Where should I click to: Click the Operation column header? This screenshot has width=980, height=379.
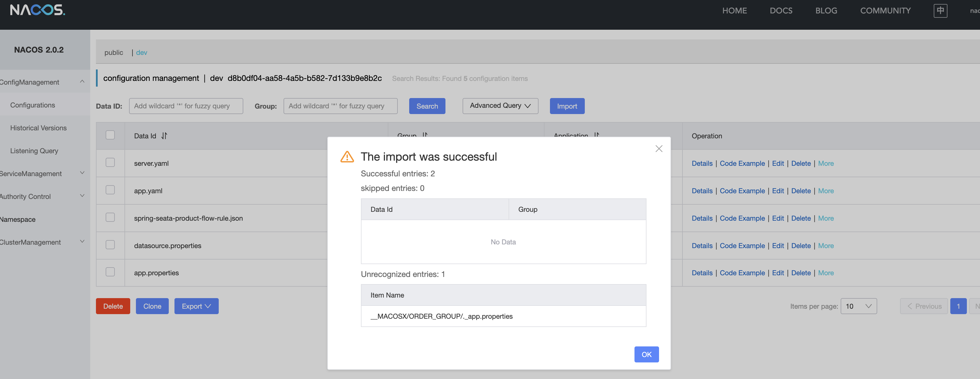[x=706, y=136]
